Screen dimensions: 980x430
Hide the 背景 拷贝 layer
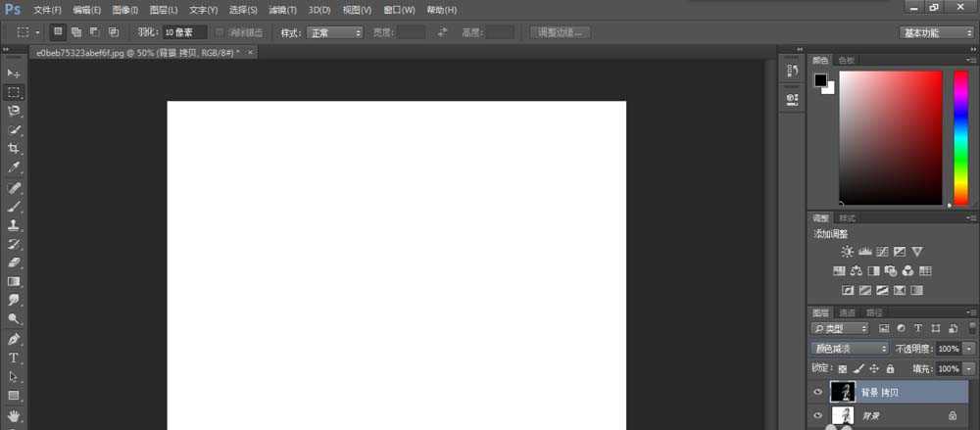(x=819, y=392)
